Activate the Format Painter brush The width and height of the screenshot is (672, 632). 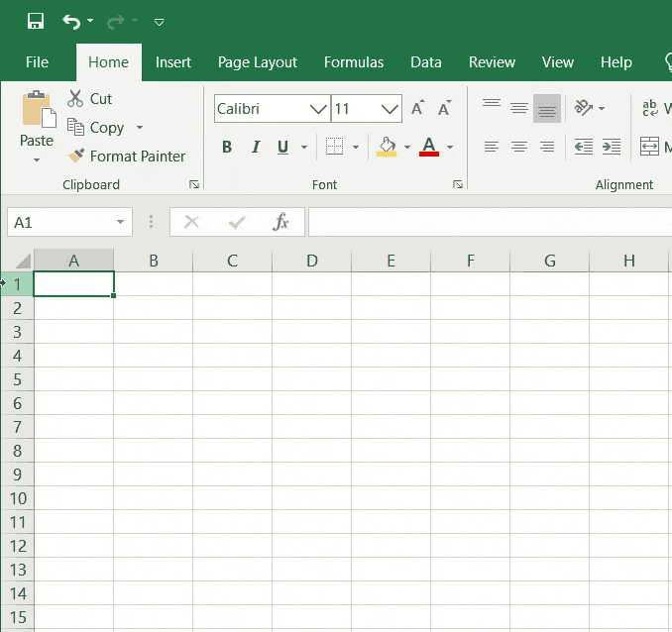pos(76,156)
